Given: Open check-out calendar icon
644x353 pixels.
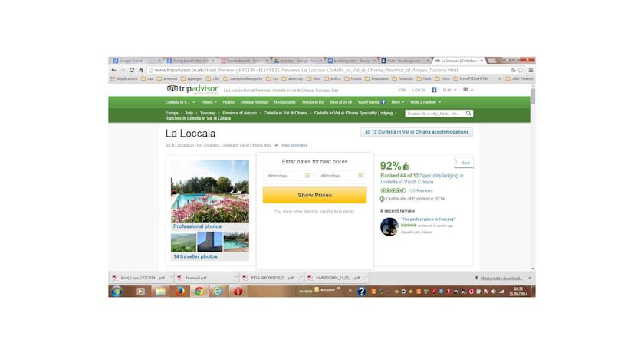Looking at the screenshot, I should pos(360,176).
